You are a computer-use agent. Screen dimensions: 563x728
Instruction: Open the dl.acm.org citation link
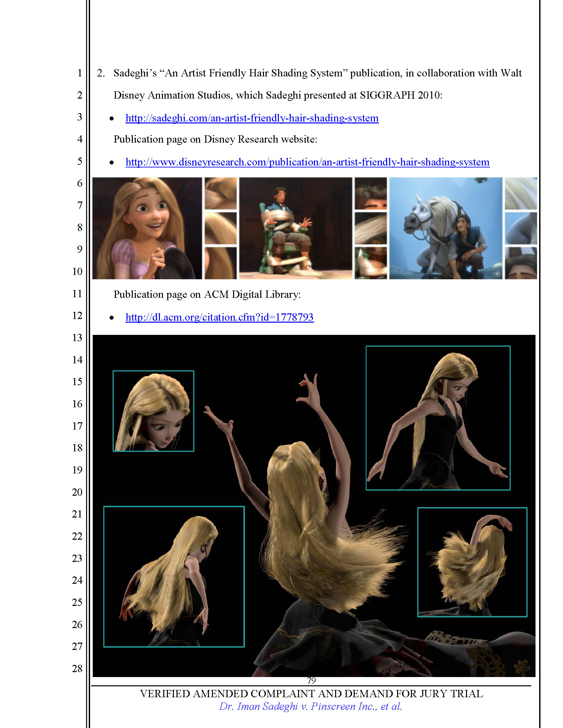pyautogui.click(x=219, y=317)
